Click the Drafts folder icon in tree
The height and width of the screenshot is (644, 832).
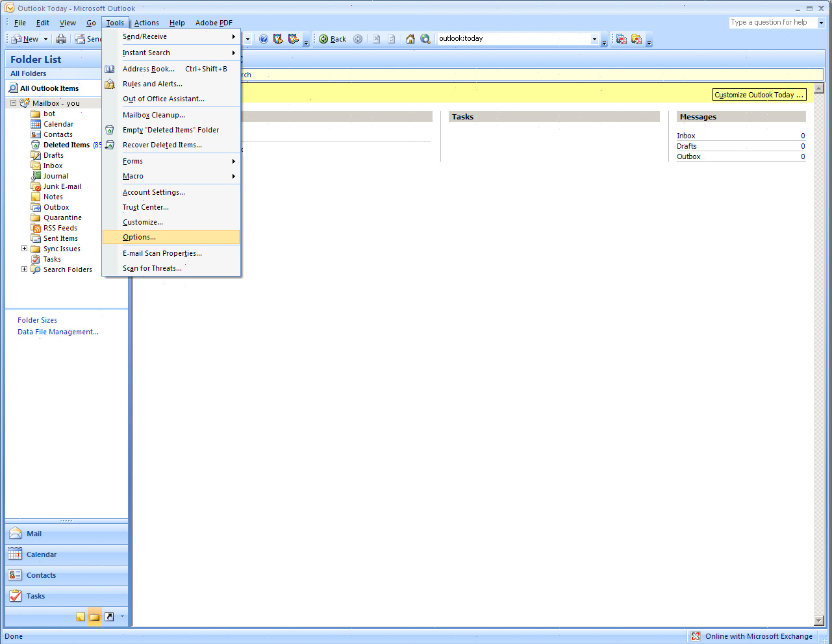pos(36,155)
